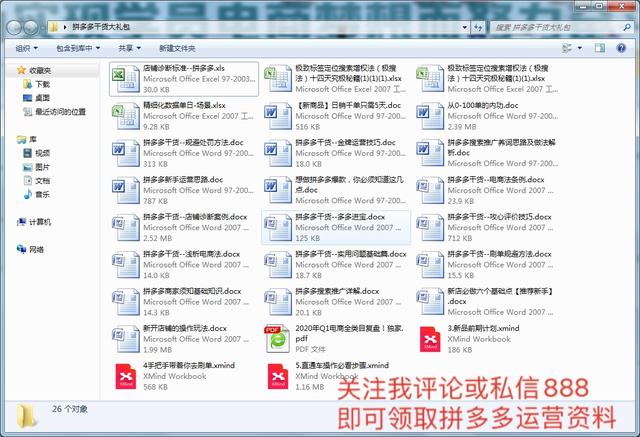Expand the view options dropdown arrow
The image size is (640, 437).
point(580,48)
